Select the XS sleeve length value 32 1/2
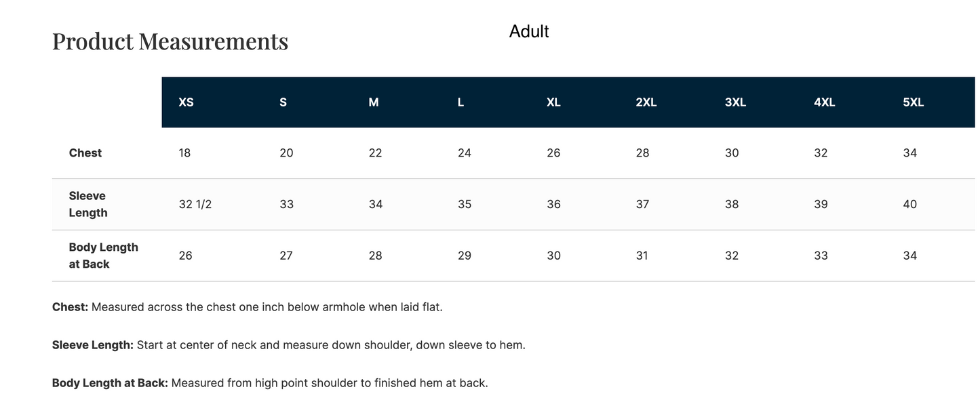Image resolution: width=980 pixels, height=402 pixels. 195,204
